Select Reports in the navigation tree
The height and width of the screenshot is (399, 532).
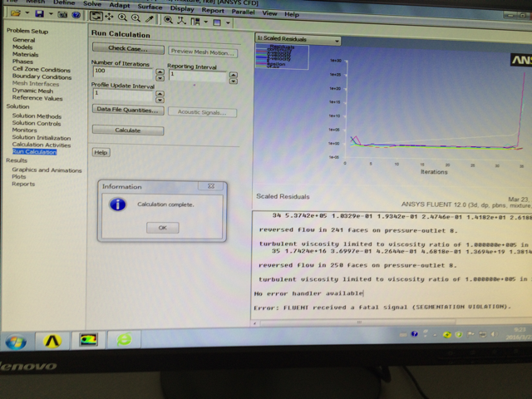(x=23, y=184)
